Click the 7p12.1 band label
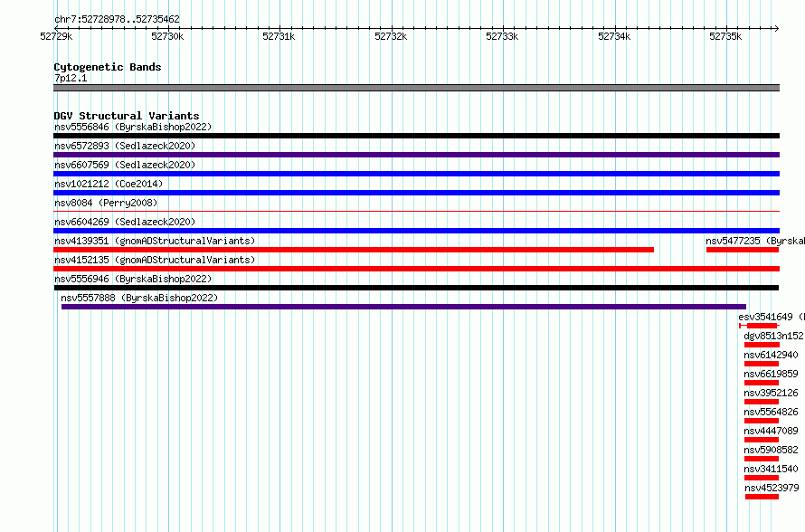The height and width of the screenshot is (532, 805). pyautogui.click(x=71, y=78)
